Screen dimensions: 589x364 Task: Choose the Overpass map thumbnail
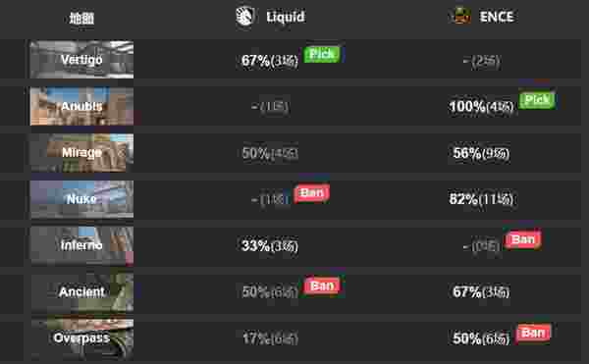point(81,338)
